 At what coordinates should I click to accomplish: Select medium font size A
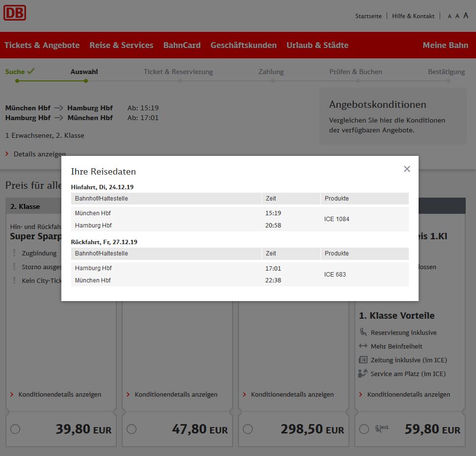pos(457,16)
